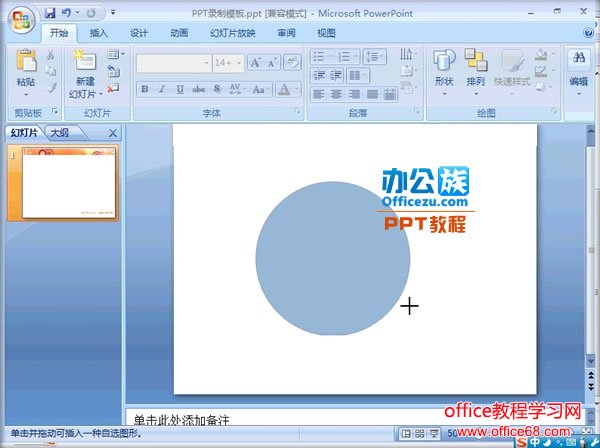This screenshot has width=600, height=448.
Task: Select the Format Painter brush
Action: point(51,88)
